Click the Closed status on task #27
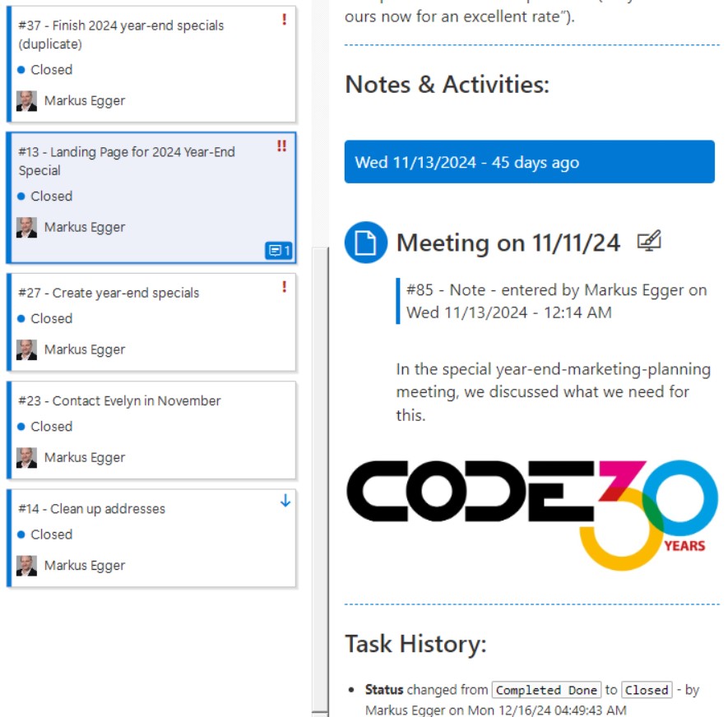The image size is (728, 717). click(52, 319)
